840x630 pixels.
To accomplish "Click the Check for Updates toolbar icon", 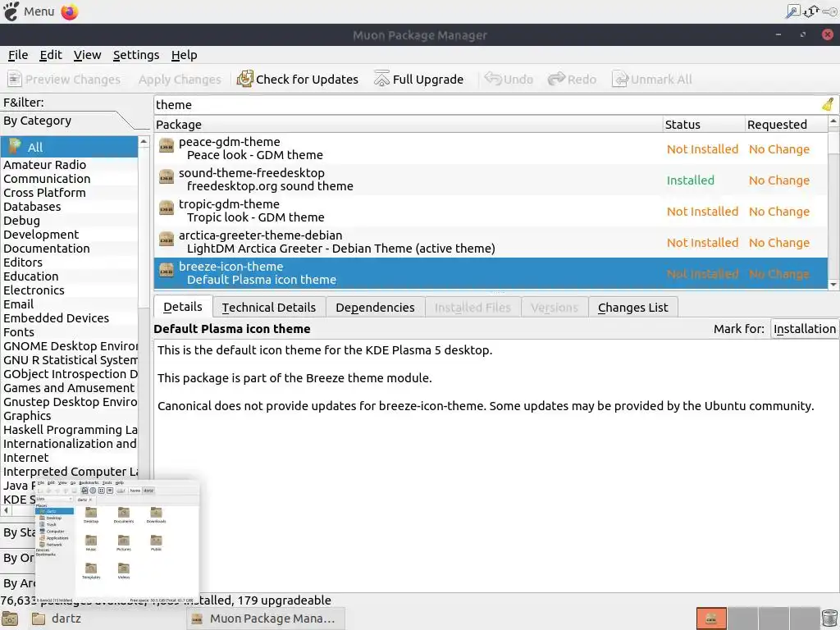I will pyautogui.click(x=244, y=79).
